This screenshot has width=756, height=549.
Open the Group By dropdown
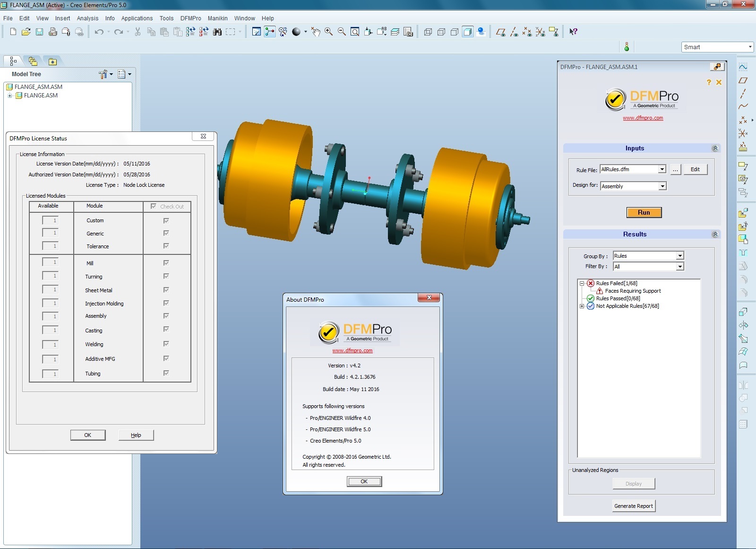(680, 256)
